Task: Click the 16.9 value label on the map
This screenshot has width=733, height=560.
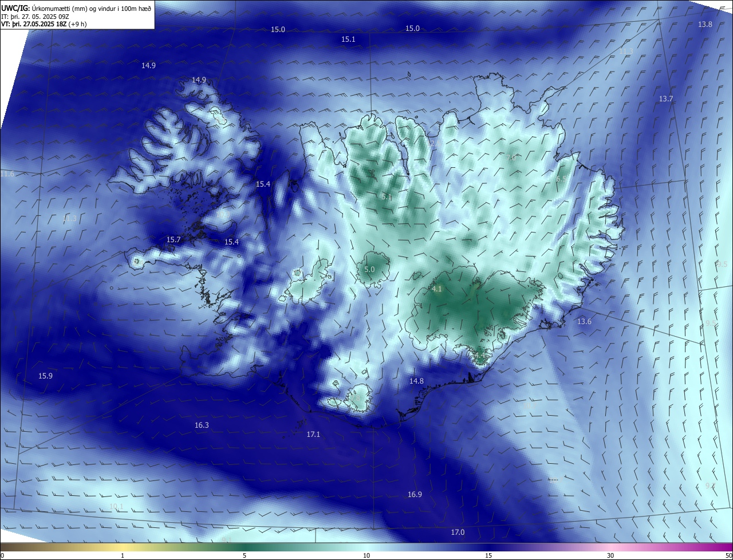Action: tap(415, 495)
